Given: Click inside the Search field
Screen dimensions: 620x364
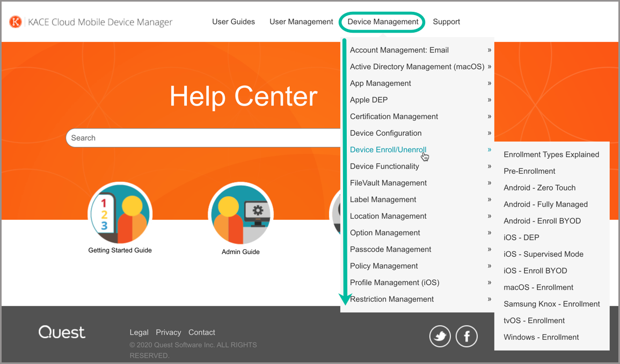Looking at the screenshot, I should [x=204, y=138].
